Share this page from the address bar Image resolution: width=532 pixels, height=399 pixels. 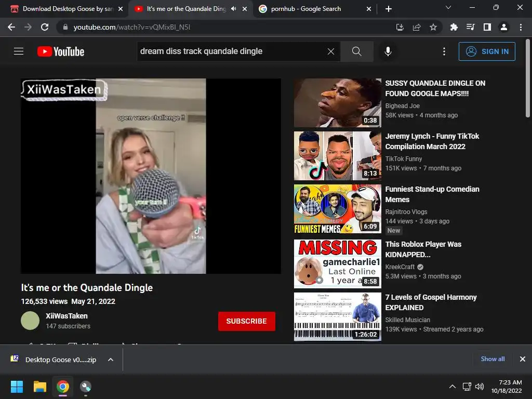(x=417, y=27)
